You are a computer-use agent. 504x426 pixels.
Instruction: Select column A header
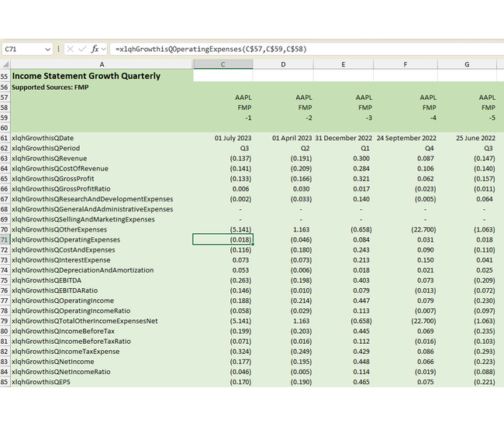(x=102, y=64)
